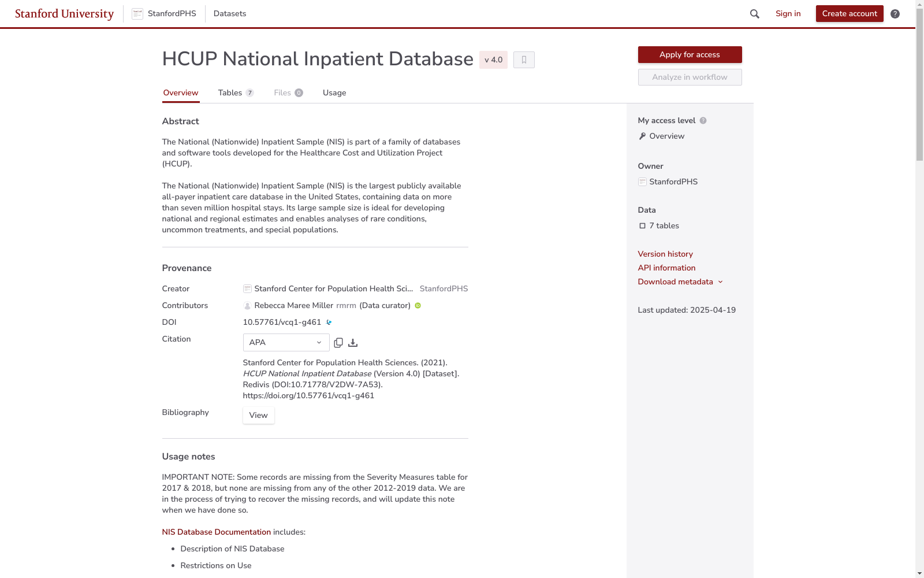Click the Last updated: 2025-04-19 text
The image size is (924, 578).
tap(687, 310)
